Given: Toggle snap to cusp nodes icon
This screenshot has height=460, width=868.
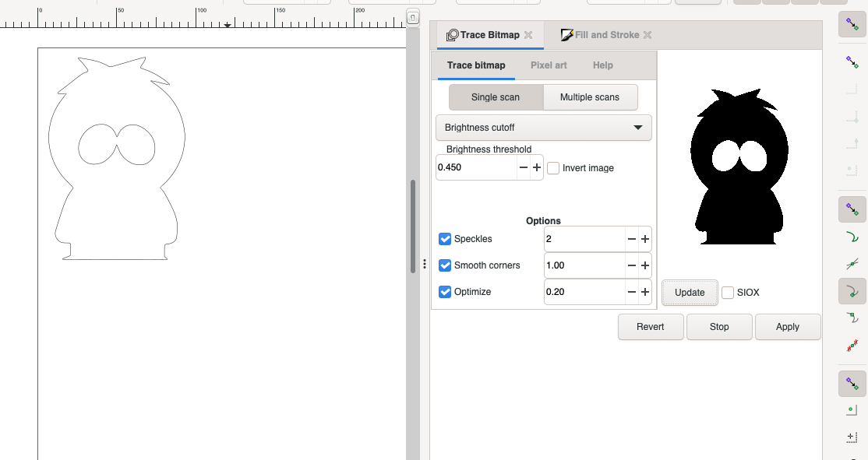Looking at the screenshot, I should [852, 292].
